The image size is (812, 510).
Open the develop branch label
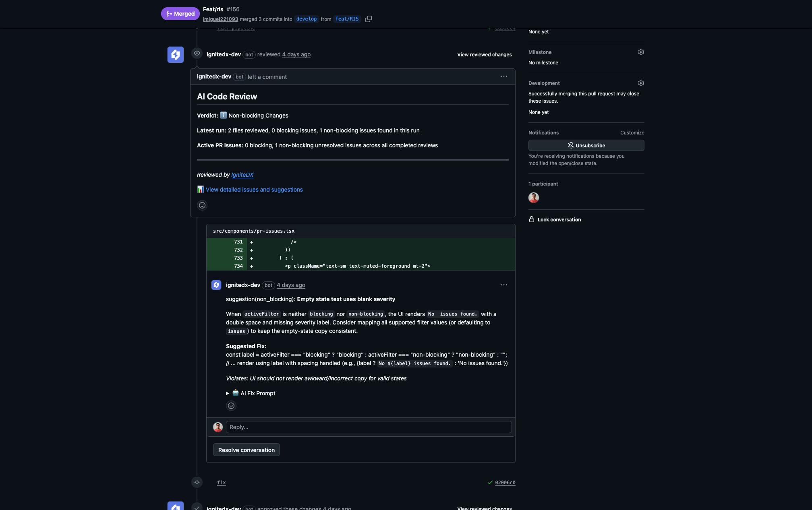point(306,19)
